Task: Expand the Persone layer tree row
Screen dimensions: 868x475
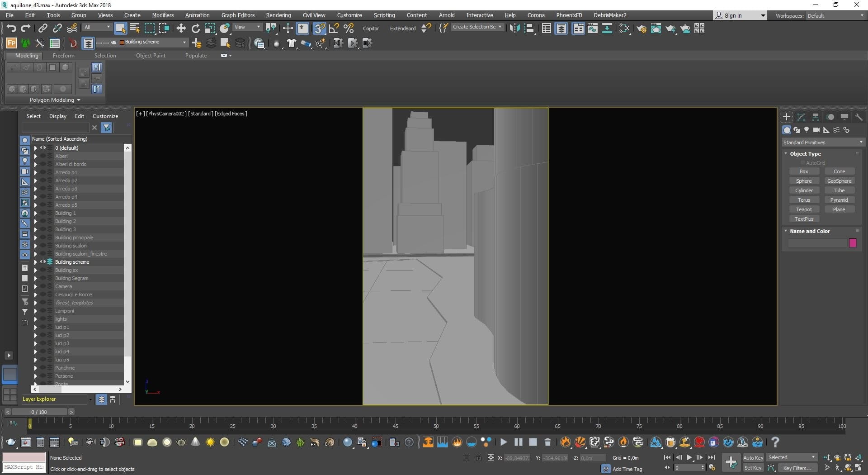Action: click(x=35, y=376)
